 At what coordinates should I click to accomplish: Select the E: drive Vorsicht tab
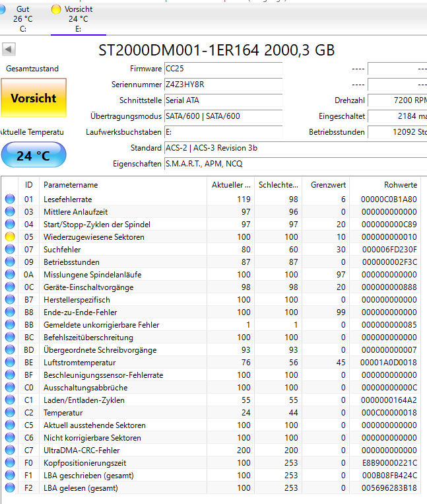(79, 18)
